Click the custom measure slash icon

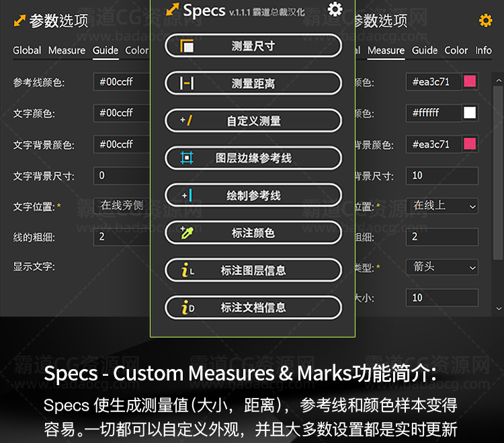(x=186, y=120)
